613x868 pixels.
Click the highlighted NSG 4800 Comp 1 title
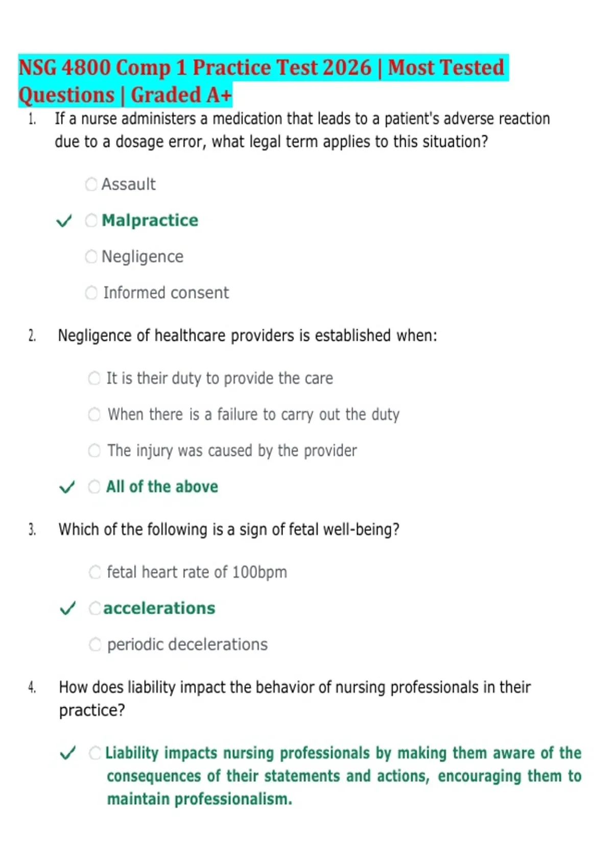[x=263, y=81]
